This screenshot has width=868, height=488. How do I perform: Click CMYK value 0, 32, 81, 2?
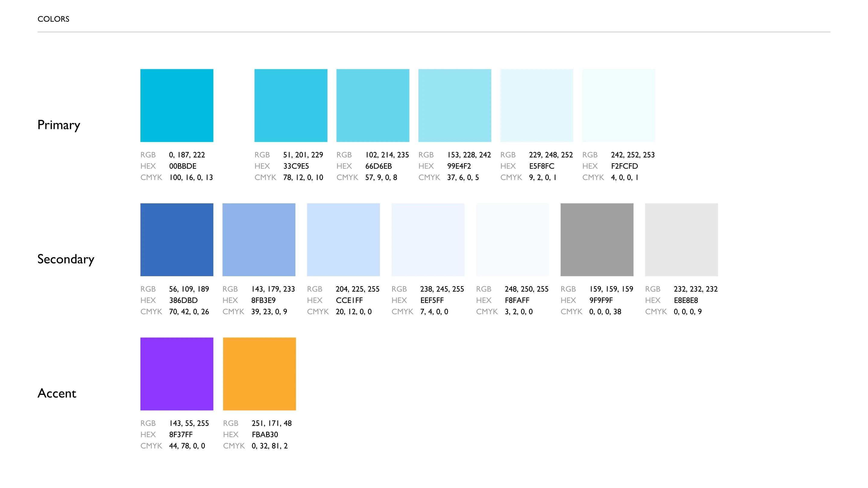[x=269, y=446]
